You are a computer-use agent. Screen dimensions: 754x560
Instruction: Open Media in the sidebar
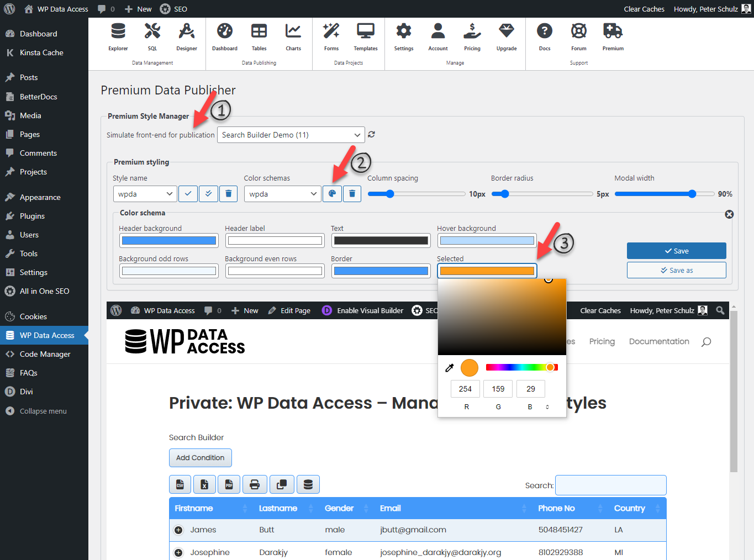(x=30, y=115)
